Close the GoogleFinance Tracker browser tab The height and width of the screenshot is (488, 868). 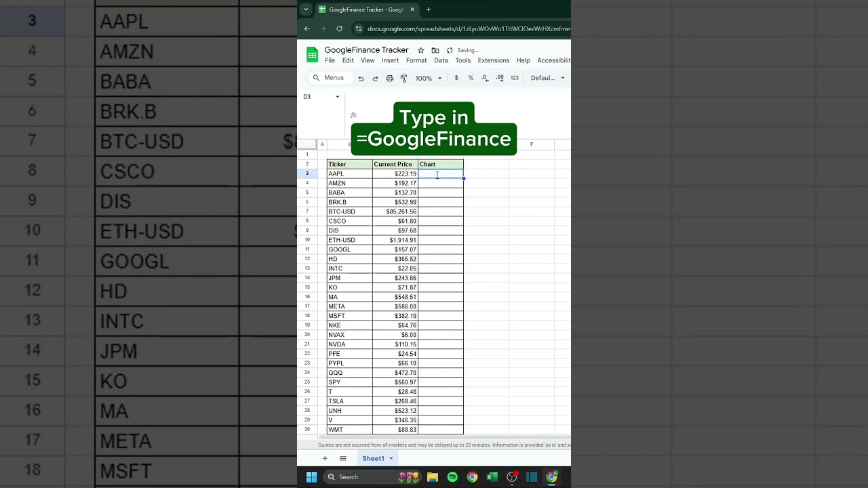point(412,9)
